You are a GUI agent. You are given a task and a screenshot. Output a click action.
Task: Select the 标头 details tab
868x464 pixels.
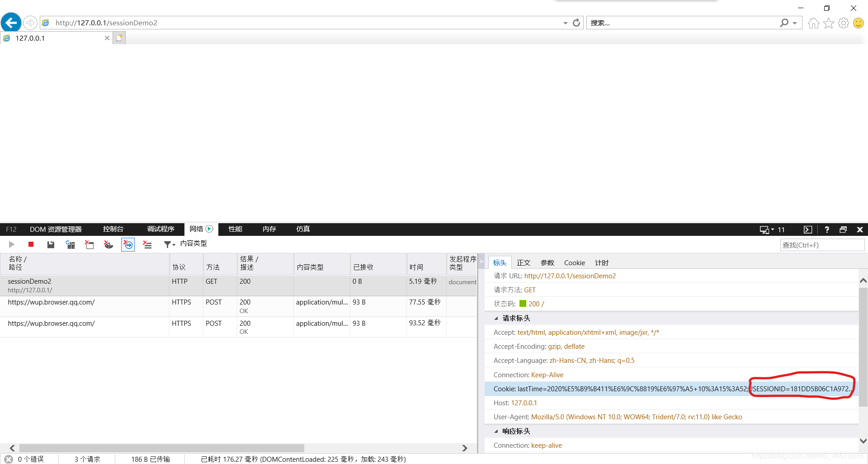pos(500,262)
